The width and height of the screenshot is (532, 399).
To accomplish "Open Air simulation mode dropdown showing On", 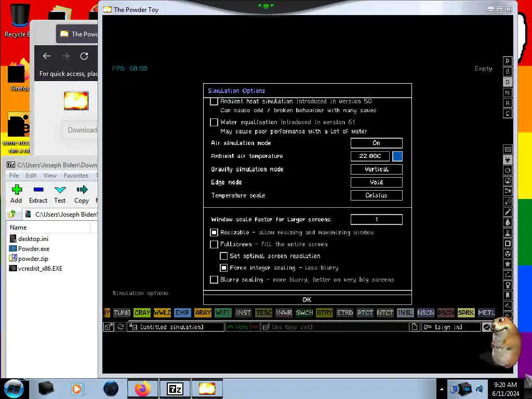I will coord(376,143).
